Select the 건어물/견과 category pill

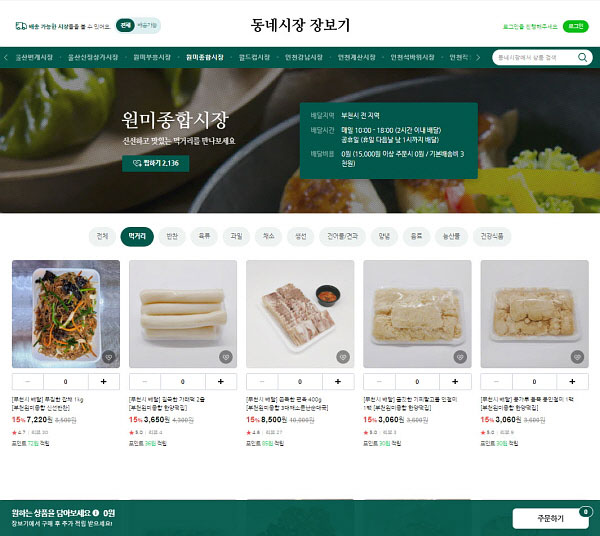pyautogui.click(x=342, y=236)
